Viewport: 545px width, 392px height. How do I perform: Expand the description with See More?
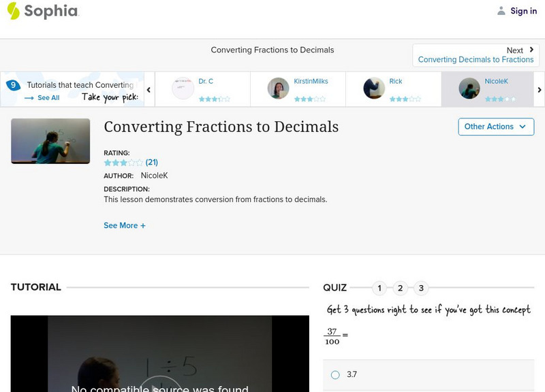click(125, 225)
